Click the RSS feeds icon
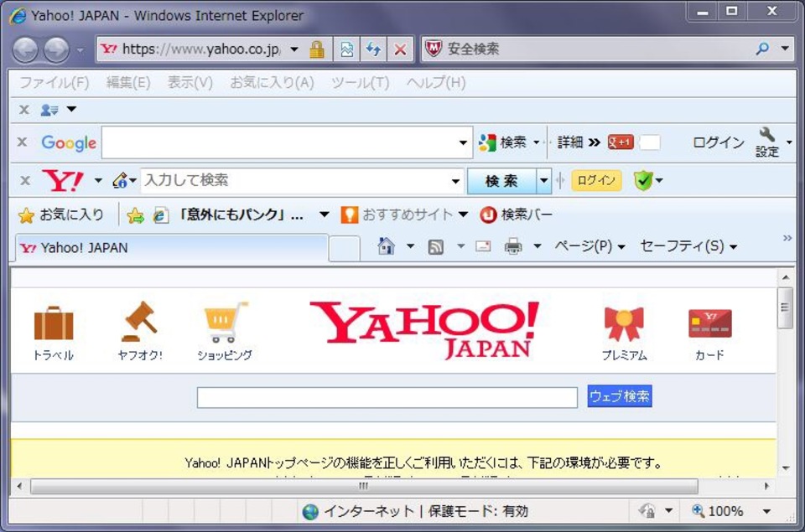The width and height of the screenshot is (805, 532). (x=436, y=247)
